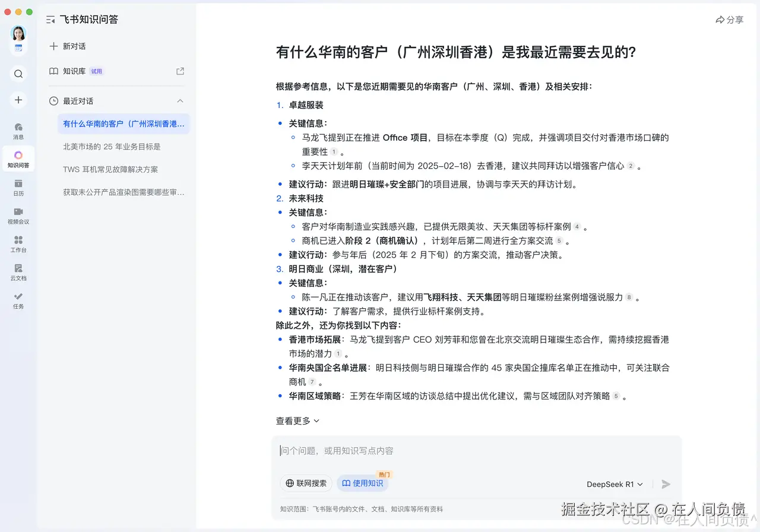760x532 pixels.
Task: Enable the 联网搜索 option
Action: point(306,483)
